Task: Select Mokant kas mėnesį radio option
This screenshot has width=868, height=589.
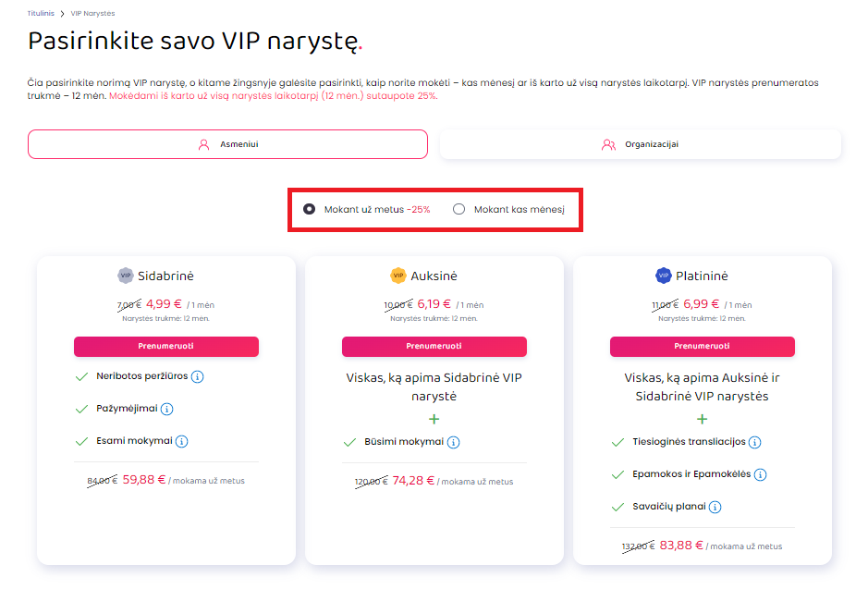Action: 458,209
